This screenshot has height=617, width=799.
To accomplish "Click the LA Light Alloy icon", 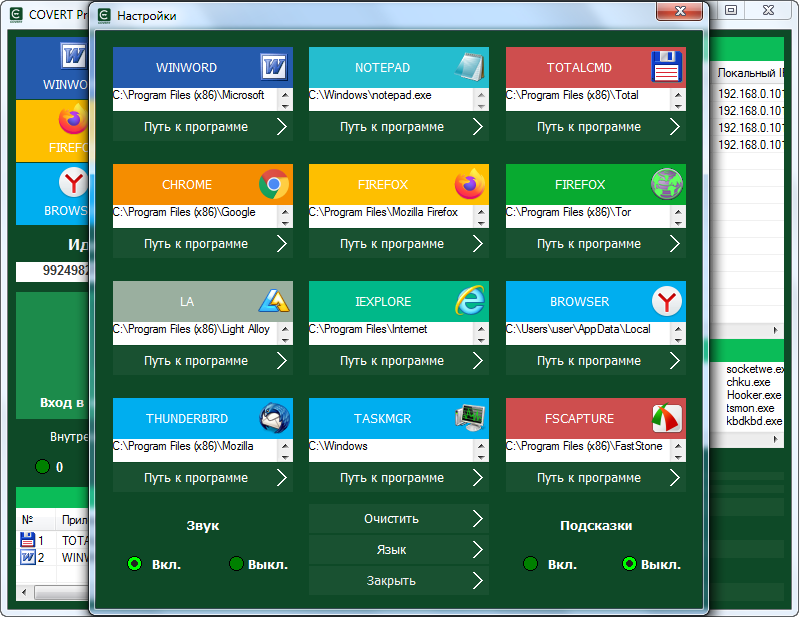I will (274, 301).
